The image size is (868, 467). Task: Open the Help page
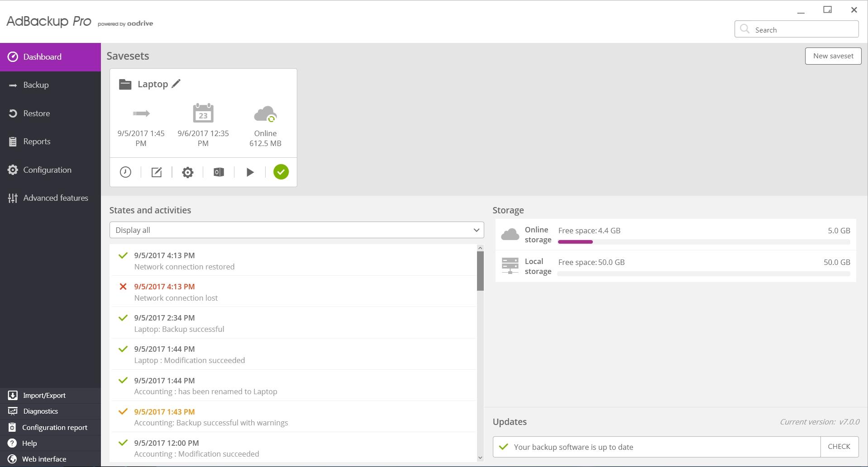50,443
